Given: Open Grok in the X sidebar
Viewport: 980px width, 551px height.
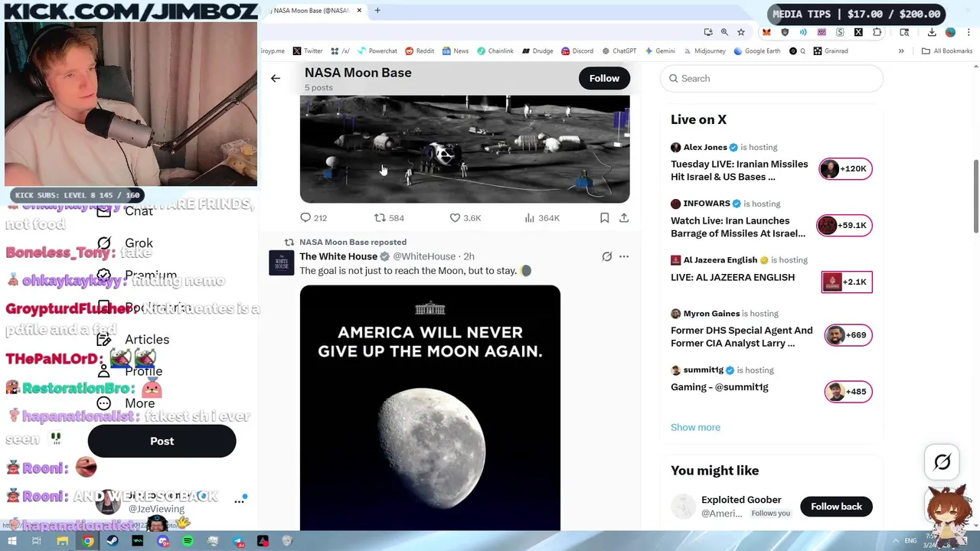Looking at the screenshot, I should (126, 243).
